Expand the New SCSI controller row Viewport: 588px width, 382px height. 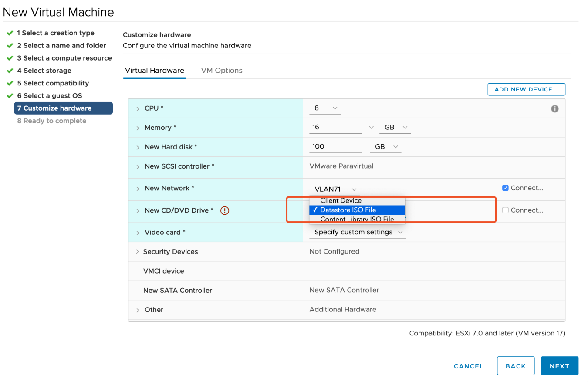(138, 166)
